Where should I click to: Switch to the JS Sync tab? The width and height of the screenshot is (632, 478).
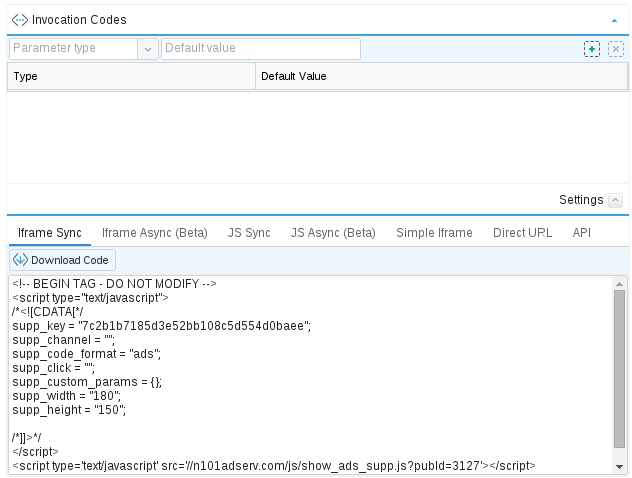point(249,233)
